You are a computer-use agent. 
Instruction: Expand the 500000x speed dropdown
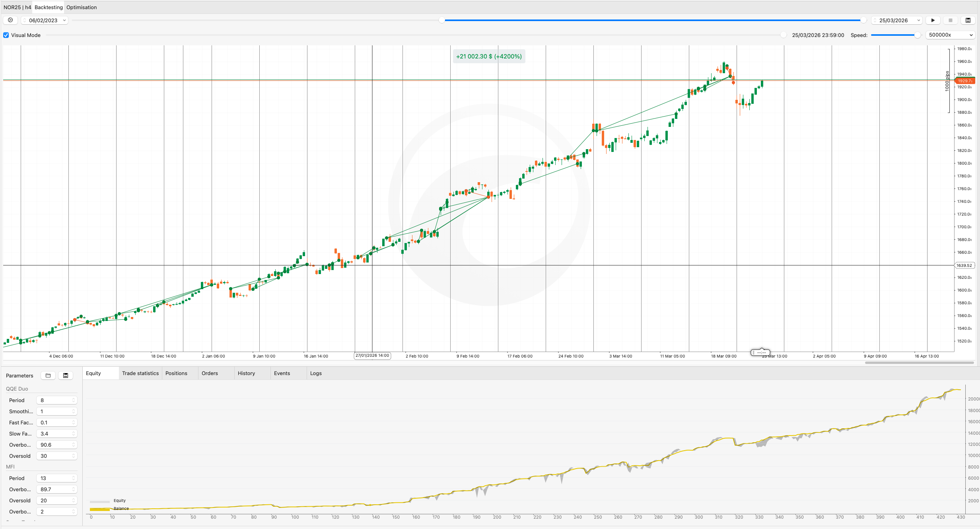[951, 35]
